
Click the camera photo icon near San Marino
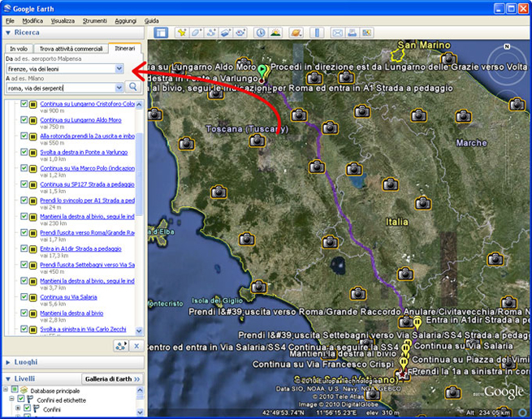[448, 58]
